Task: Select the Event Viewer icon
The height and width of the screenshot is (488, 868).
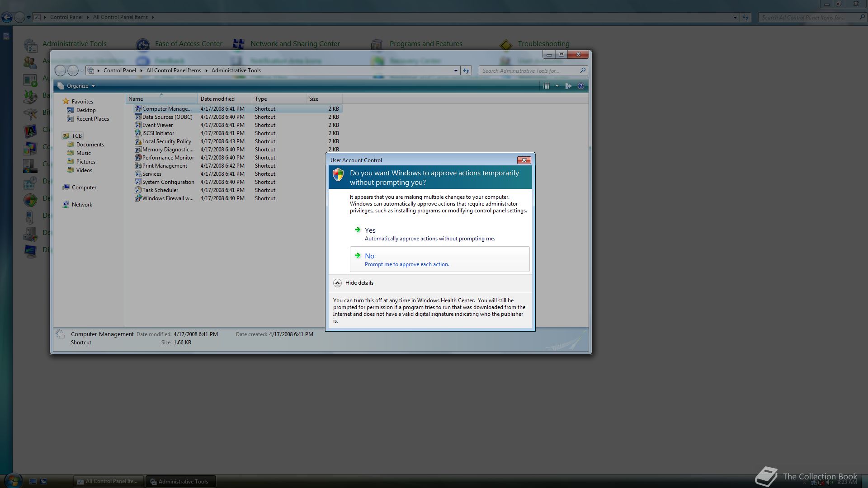Action: click(138, 125)
